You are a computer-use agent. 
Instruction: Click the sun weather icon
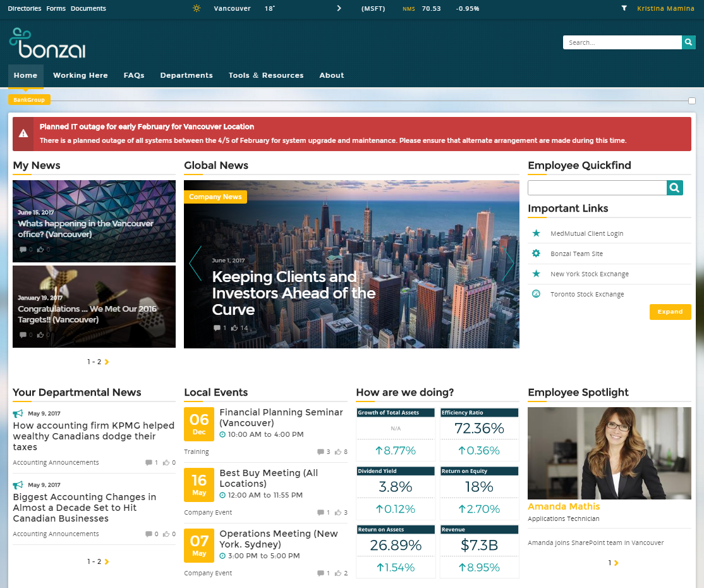point(197,8)
